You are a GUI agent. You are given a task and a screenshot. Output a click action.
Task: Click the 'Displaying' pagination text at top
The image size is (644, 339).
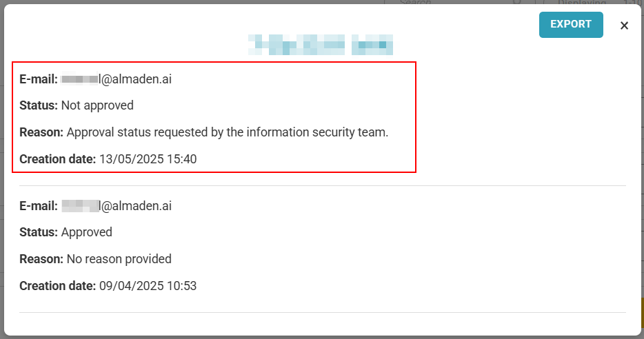coord(582,2)
